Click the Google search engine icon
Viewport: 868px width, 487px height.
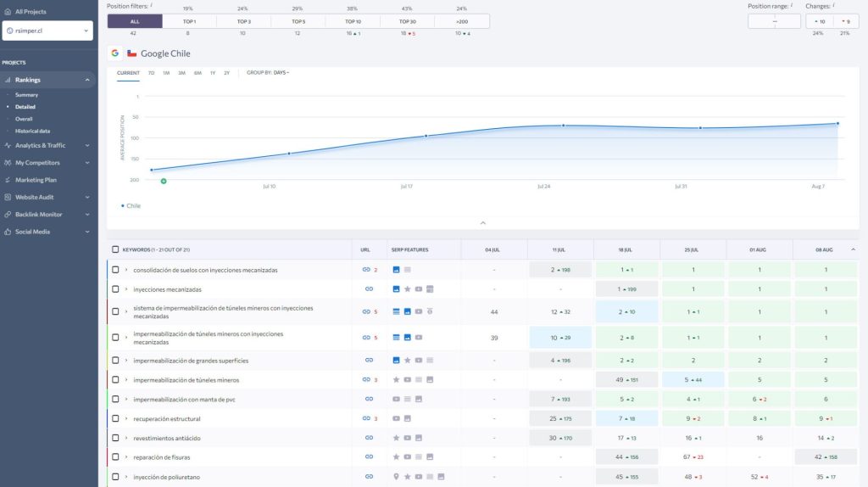click(x=115, y=53)
